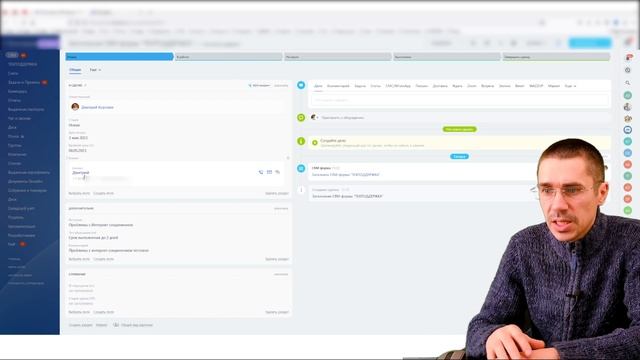Send email to client Дмитрий via envelope icon
The height and width of the screenshot is (360, 640).
269,172
